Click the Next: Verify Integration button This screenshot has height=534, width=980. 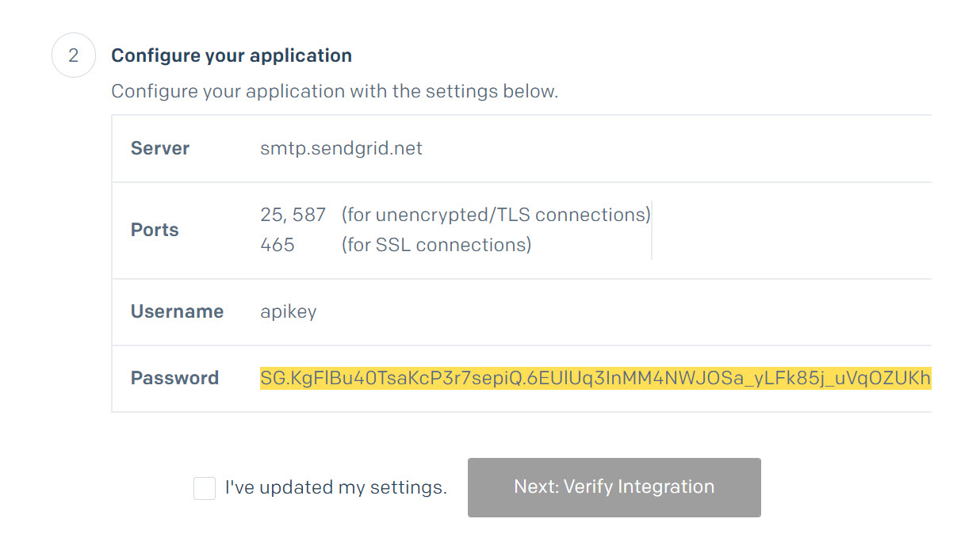pos(614,487)
